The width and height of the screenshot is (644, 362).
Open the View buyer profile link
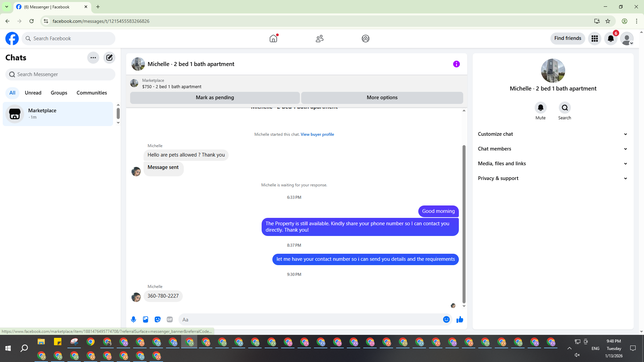(317, 134)
